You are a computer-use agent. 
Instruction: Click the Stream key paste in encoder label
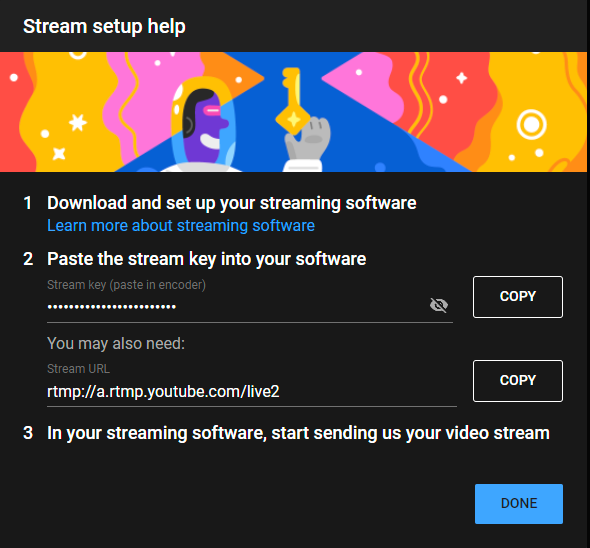pos(126,285)
